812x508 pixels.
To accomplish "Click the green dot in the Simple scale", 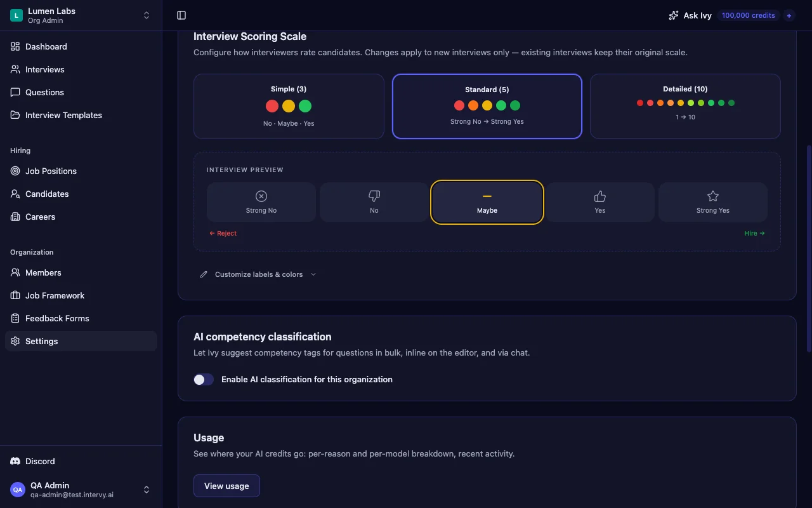I will pos(305,106).
